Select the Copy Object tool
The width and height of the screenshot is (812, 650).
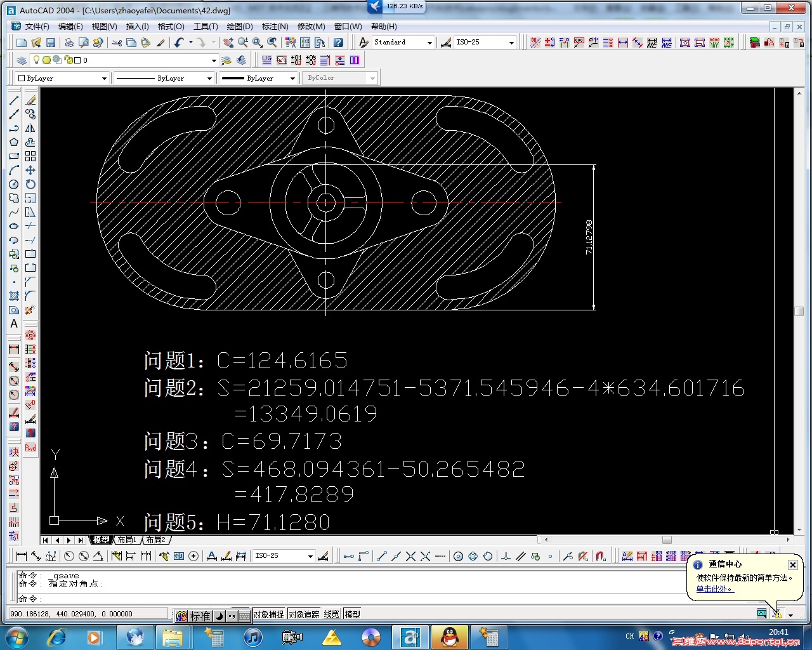[30, 114]
